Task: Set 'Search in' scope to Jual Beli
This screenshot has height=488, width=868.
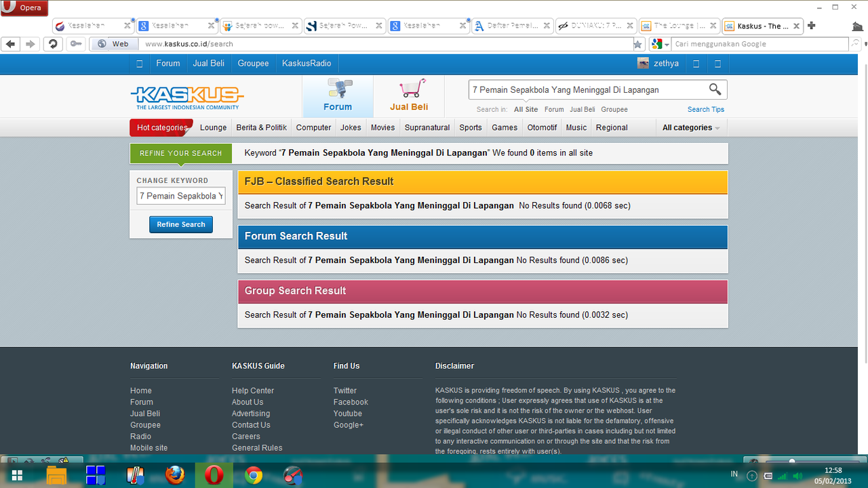Action: click(583, 109)
